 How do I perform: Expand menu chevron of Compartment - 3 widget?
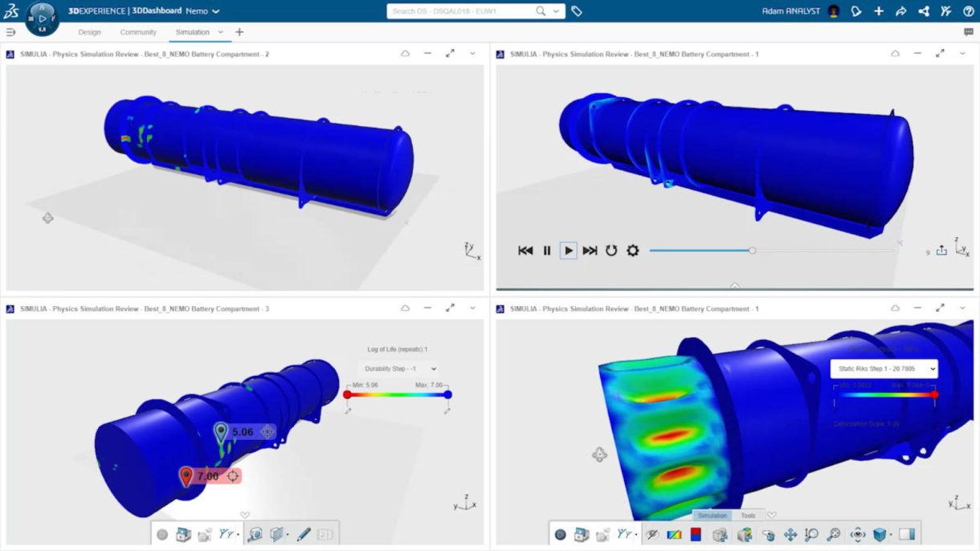472,308
